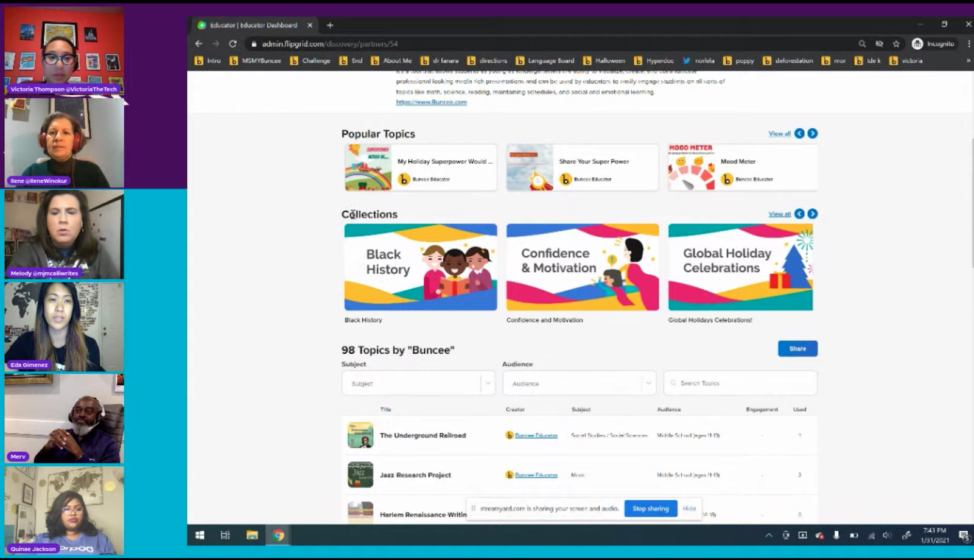
Task: Launch File Explorer from the taskbar
Action: click(x=252, y=535)
